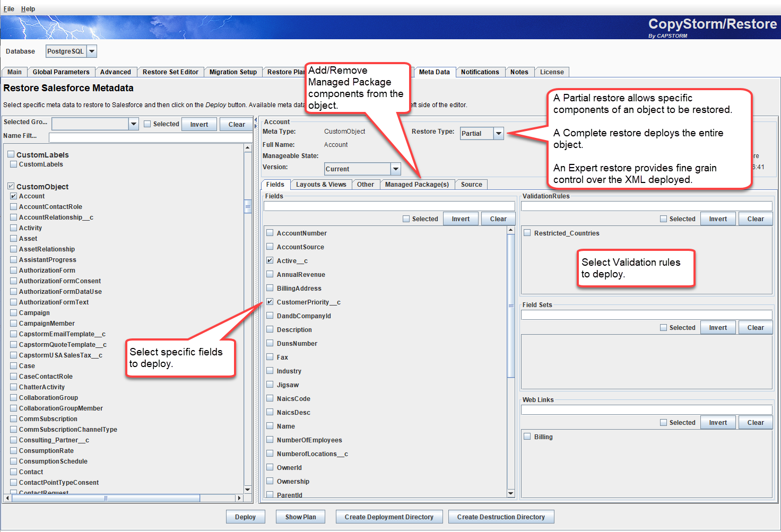Uncheck the CustomerPriority__c field
Viewport: 781px width, 532px height.
point(270,302)
